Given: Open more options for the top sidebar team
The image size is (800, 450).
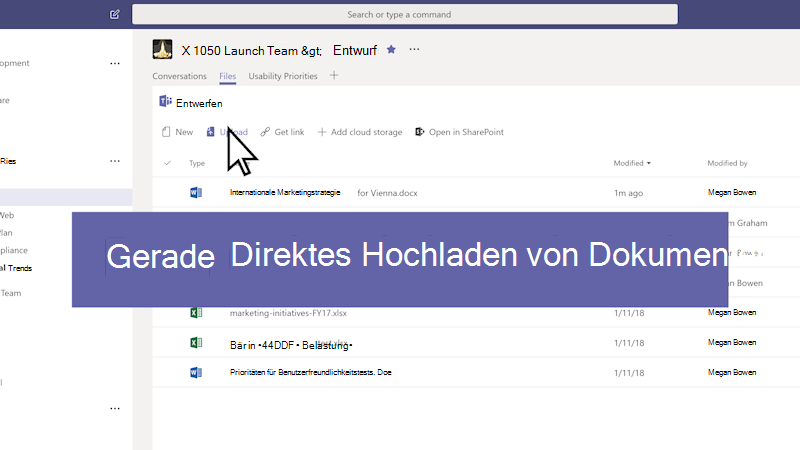Looking at the screenshot, I should pyautogui.click(x=115, y=63).
